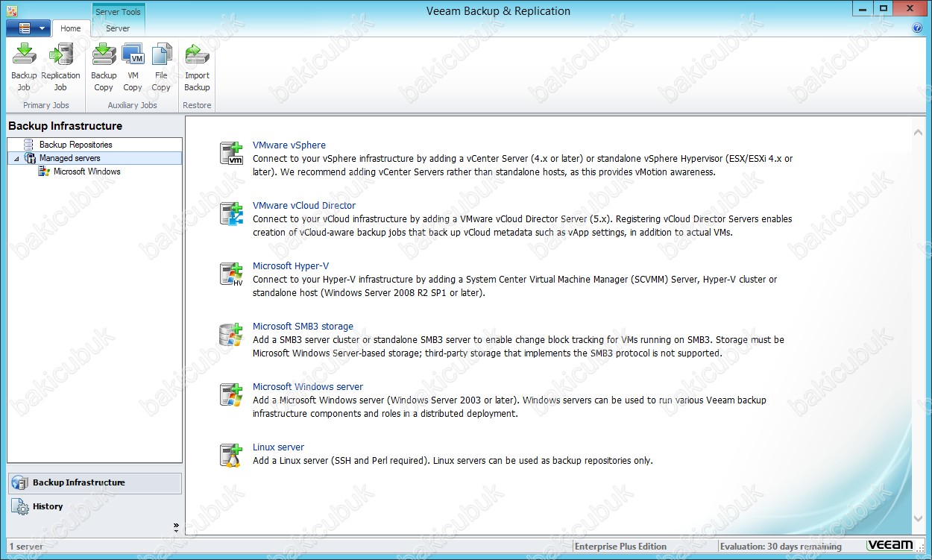The height and width of the screenshot is (560, 932).
Task: Click the vCloud Director server icon
Action: coord(232,213)
